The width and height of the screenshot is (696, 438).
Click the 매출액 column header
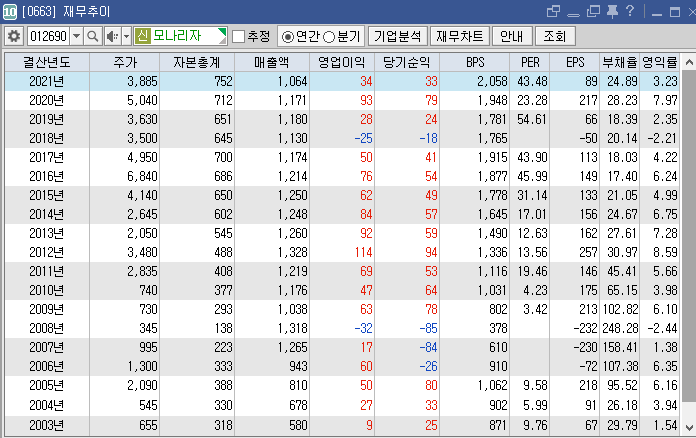click(272, 62)
